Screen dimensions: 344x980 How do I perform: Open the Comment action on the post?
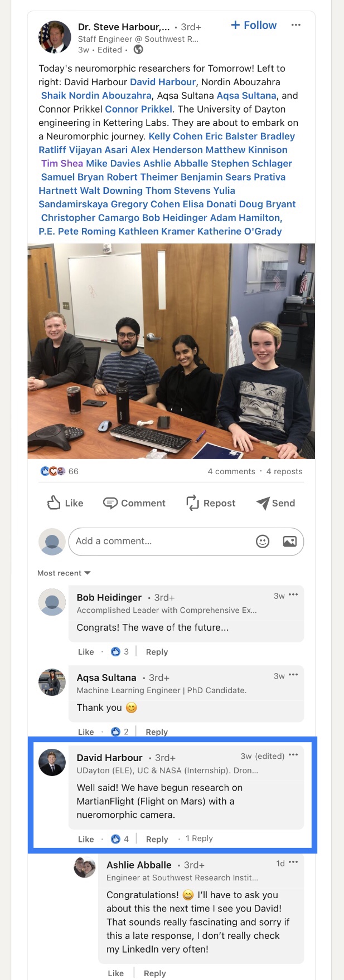(134, 503)
